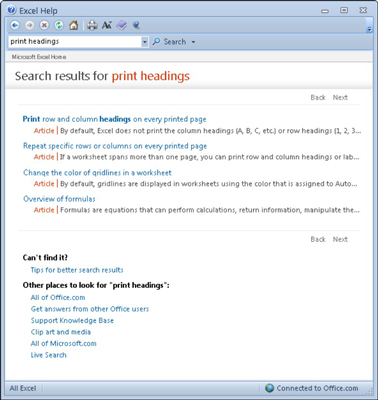Click the Back arrow toolbar icon
This screenshot has width=378, height=400.
click(x=15, y=25)
